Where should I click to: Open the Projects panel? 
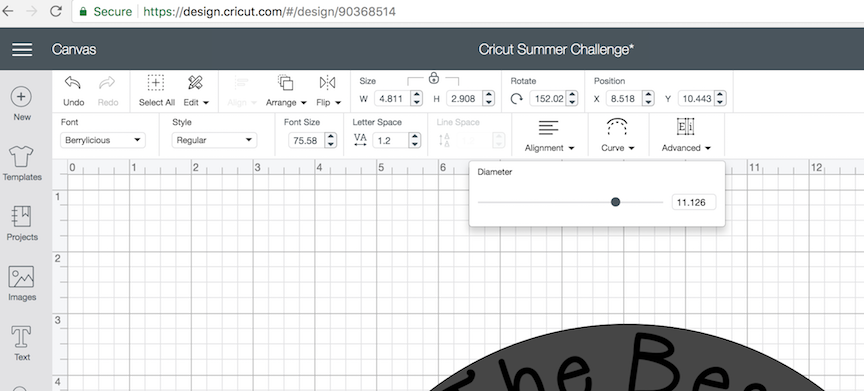(22, 217)
